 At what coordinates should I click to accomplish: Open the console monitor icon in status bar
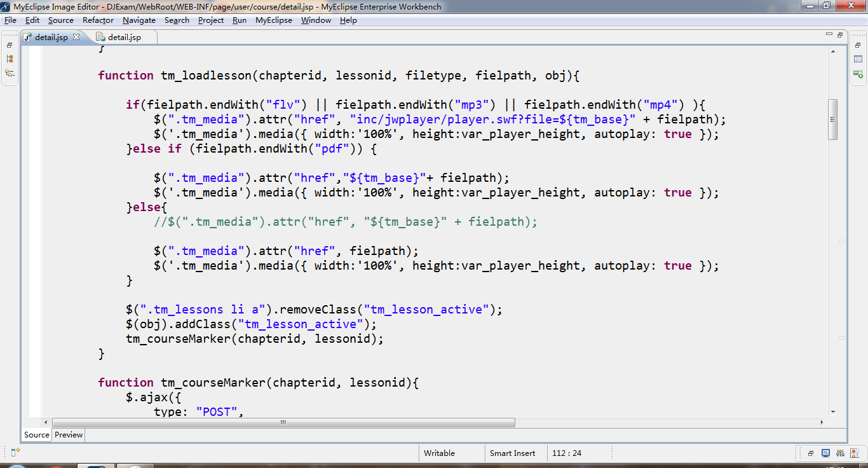tap(825, 453)
